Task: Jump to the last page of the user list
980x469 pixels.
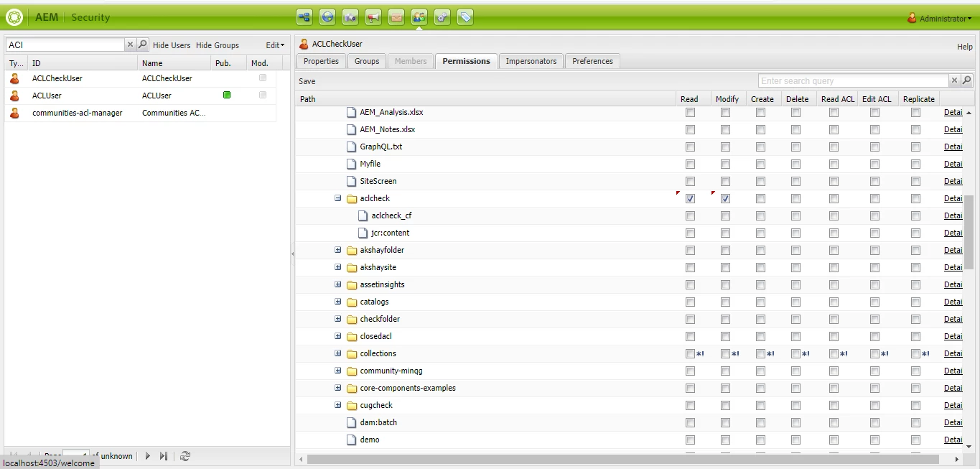Action: point(164,456)
